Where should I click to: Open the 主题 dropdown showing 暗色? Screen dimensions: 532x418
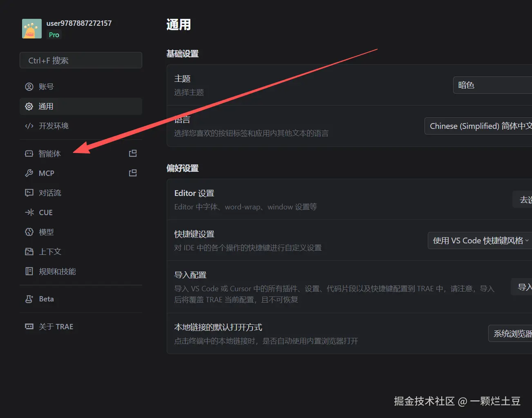(x=492, y=85)
